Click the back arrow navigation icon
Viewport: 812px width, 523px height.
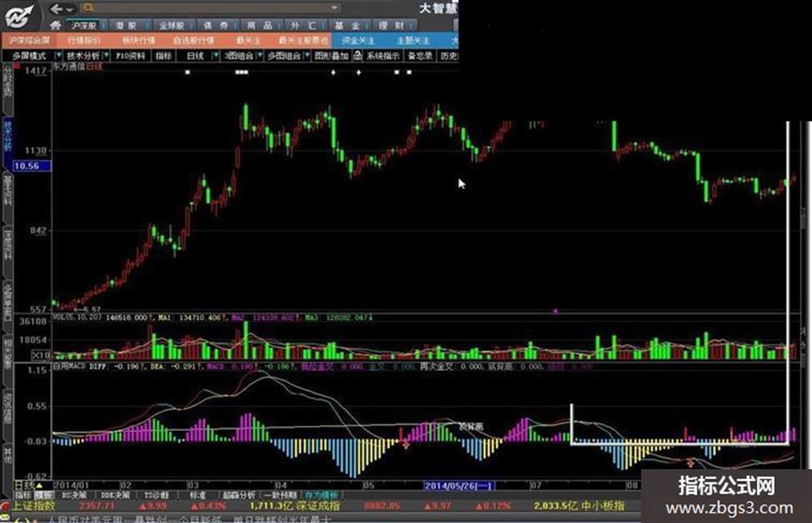click(57, 9)
